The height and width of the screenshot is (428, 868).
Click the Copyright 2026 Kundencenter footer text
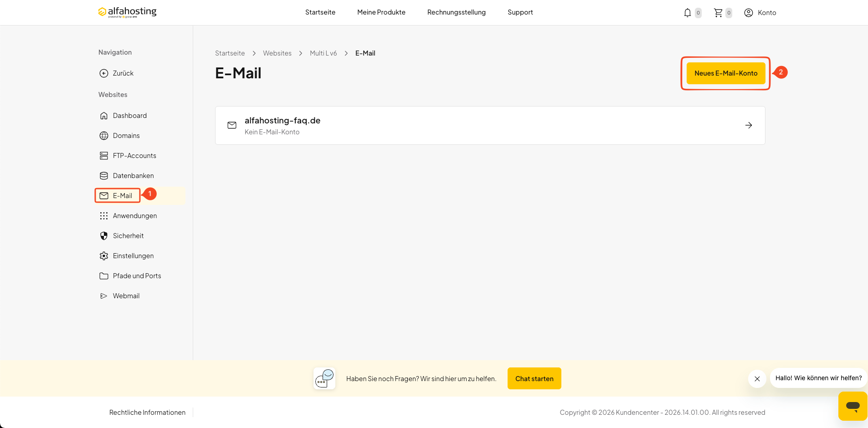tap(663, 413)
